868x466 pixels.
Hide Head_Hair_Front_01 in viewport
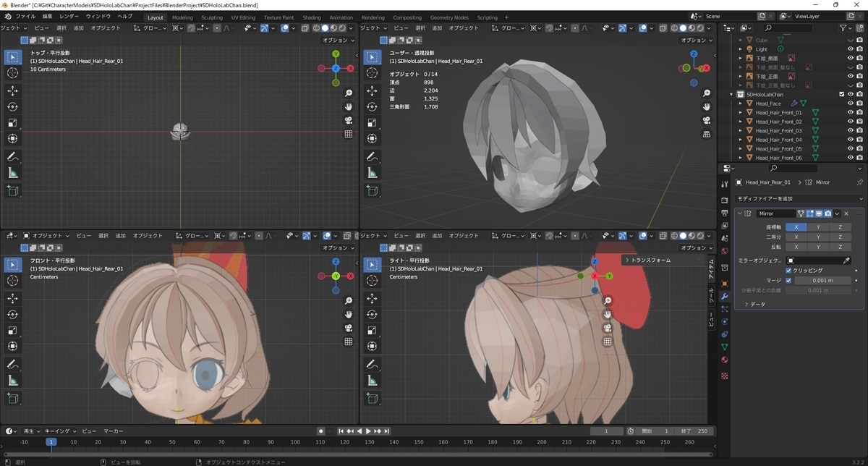(x=850, y=113)
